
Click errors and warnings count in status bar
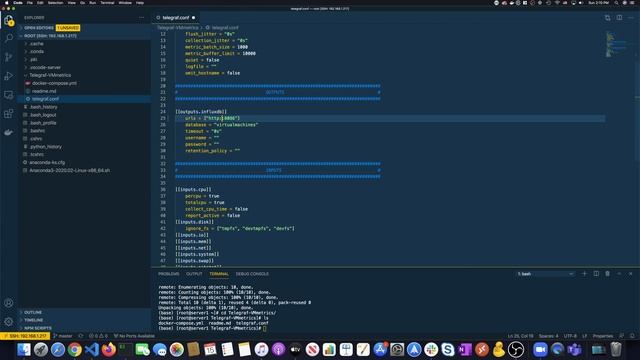click(98, 336)
